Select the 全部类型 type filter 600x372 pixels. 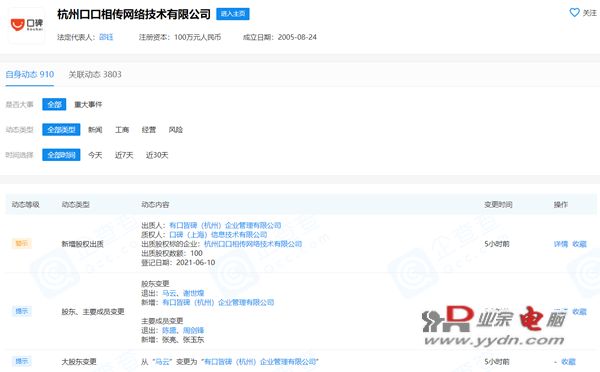click(61, 130)
